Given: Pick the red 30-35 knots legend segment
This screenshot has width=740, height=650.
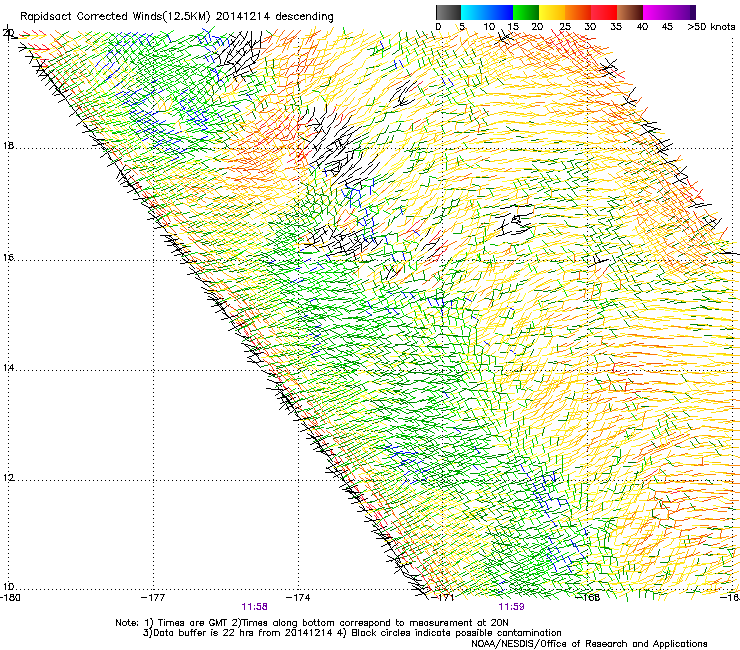Looking at the screenshot, I should 604,12.
